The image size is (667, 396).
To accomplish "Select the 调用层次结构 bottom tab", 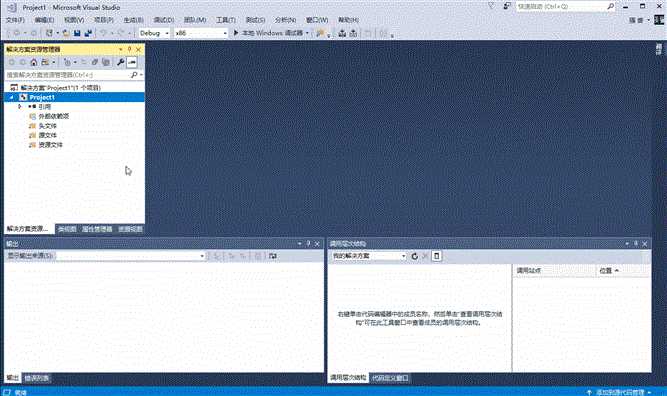I will [348, 378].
